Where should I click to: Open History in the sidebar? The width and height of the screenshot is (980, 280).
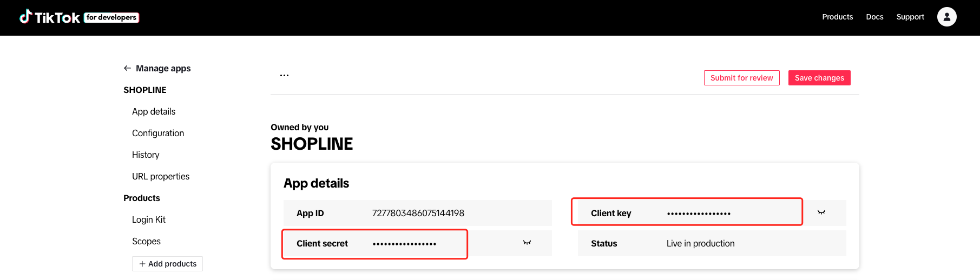[146, 155]
